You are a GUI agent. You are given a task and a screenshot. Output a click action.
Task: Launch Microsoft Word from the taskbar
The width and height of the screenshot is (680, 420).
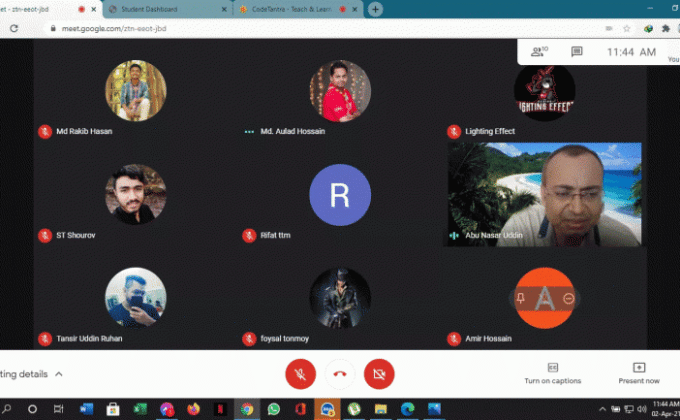[86, 409]
